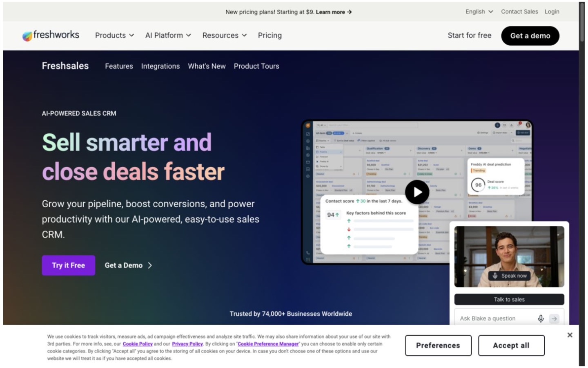The image size is (588, 368).
Task: Click the Freddy AI deal prediction card
Action: click(496, 176)
